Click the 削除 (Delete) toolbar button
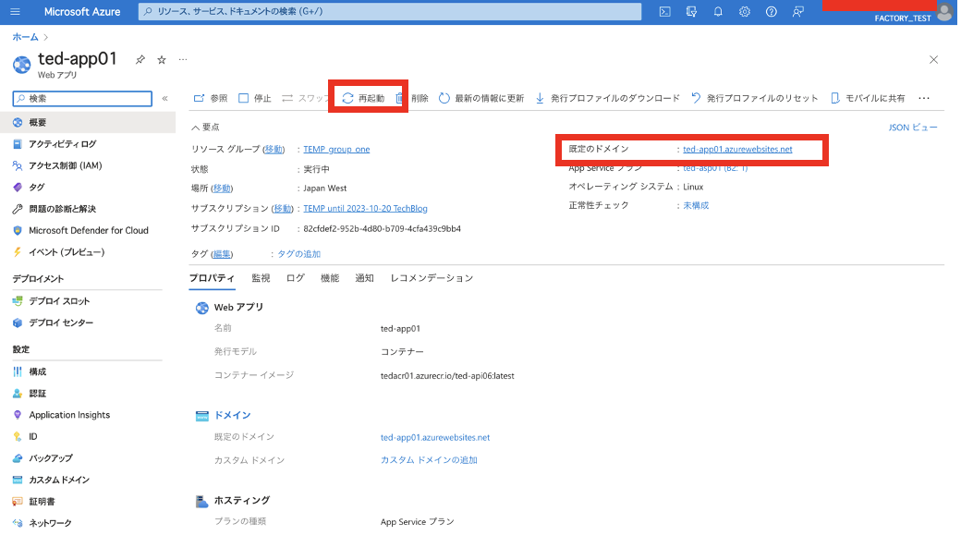This screenshot has width=961, height=560. (412, 98)
